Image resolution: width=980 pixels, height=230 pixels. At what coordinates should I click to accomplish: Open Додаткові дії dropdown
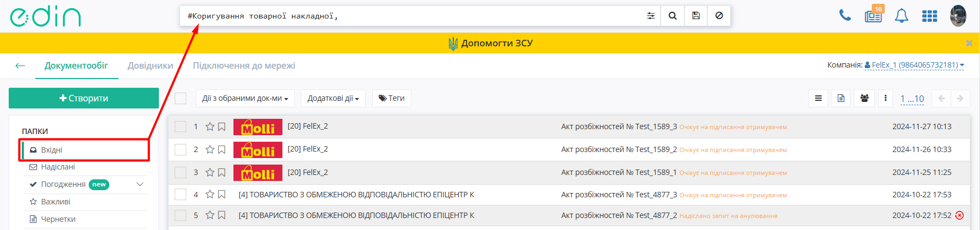click(x=333, y=98)
